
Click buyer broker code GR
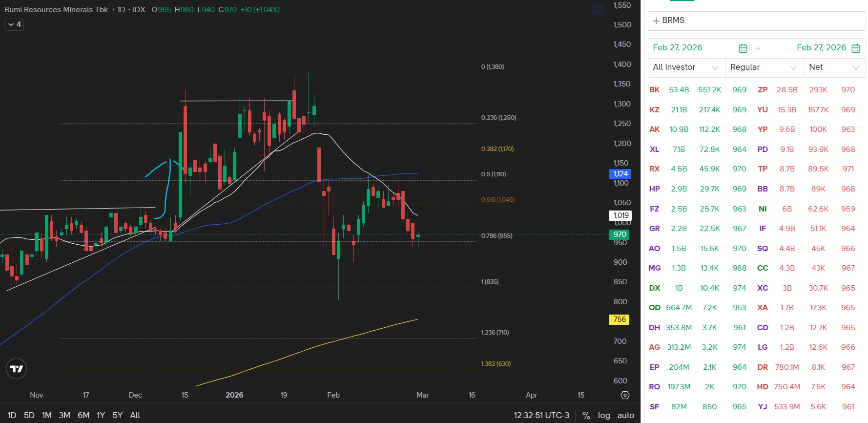655,229
